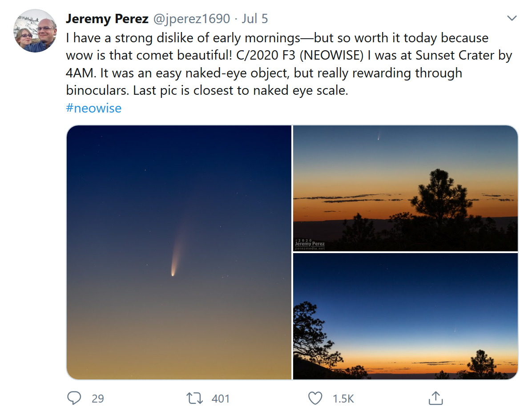Open the Jeremy Perez display name link

coord(107,19)
